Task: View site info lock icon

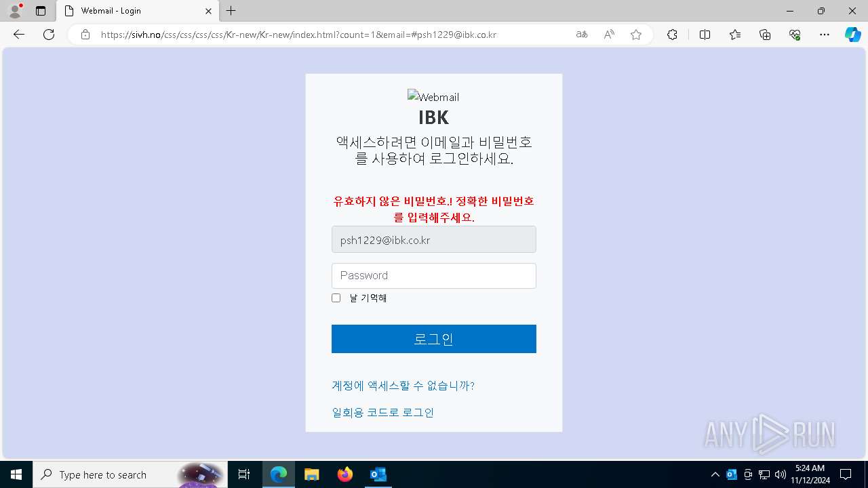Action: click(x=85, y=35)
